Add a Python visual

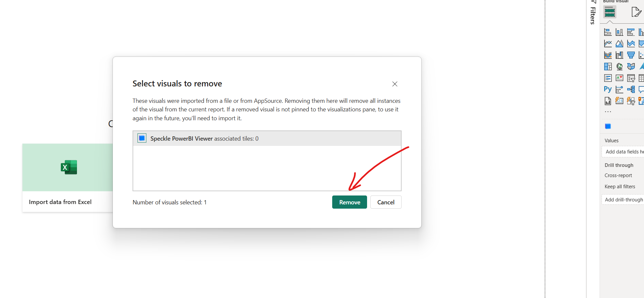point(608,89)
